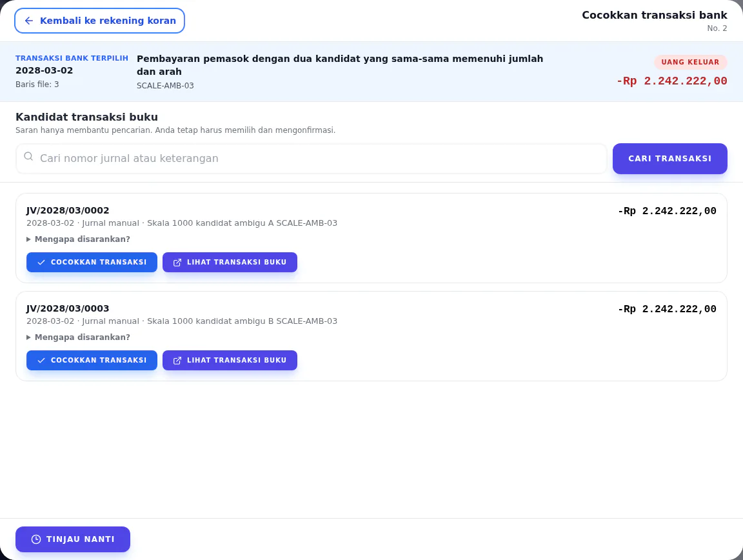Open Lihat Transaksi Buku for JV/2028/03/0003

pyautogui.click(x=230, y=361)
